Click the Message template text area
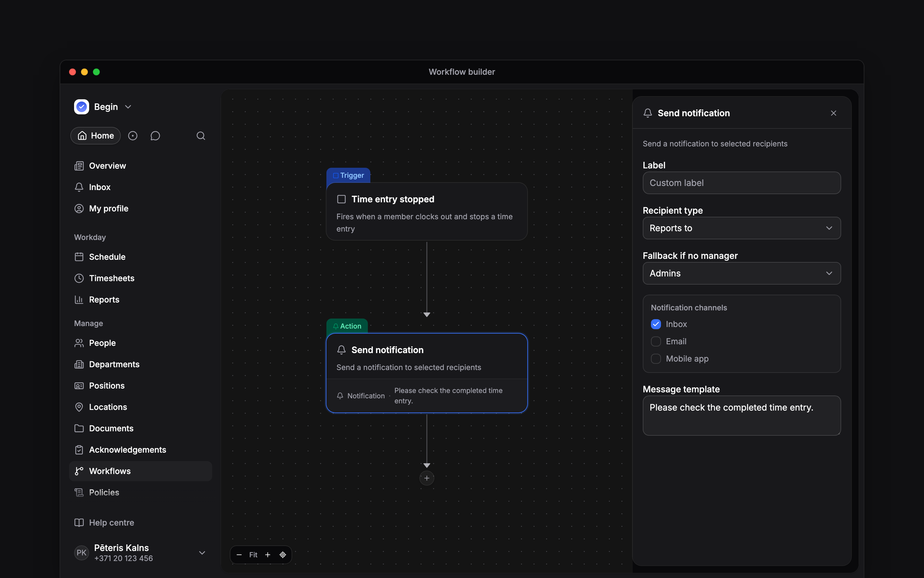 point(741,416)
